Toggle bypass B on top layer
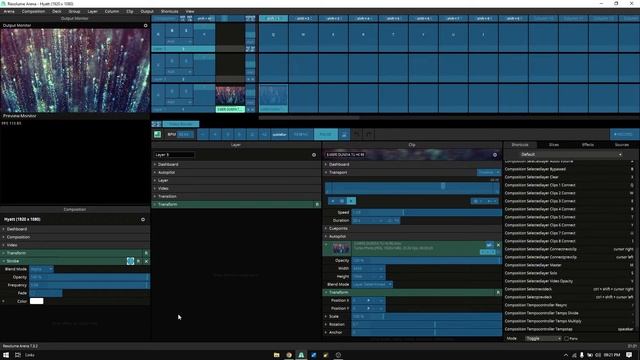The width and height of the screenshot is (640, 360). [x=172, y=31]
